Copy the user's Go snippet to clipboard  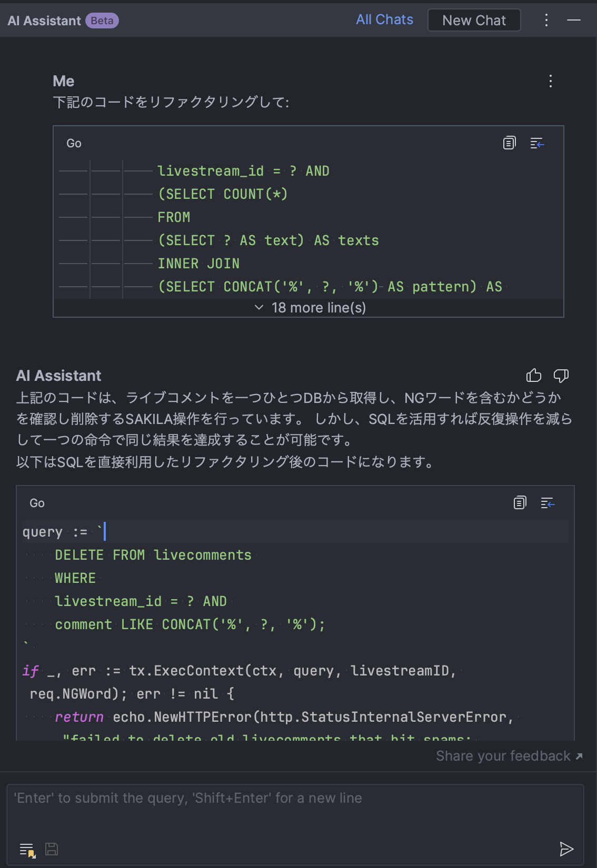(509, 143)
